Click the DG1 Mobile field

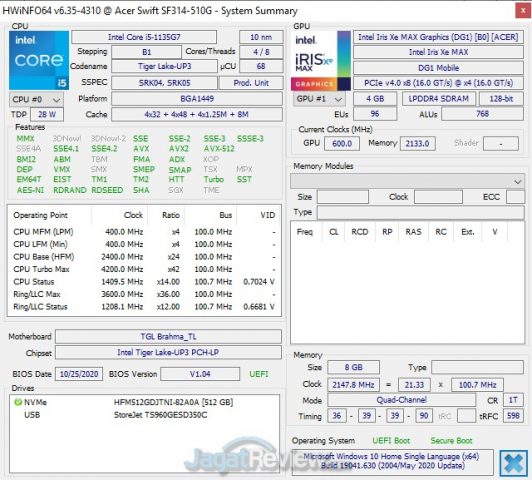point(438,68)
